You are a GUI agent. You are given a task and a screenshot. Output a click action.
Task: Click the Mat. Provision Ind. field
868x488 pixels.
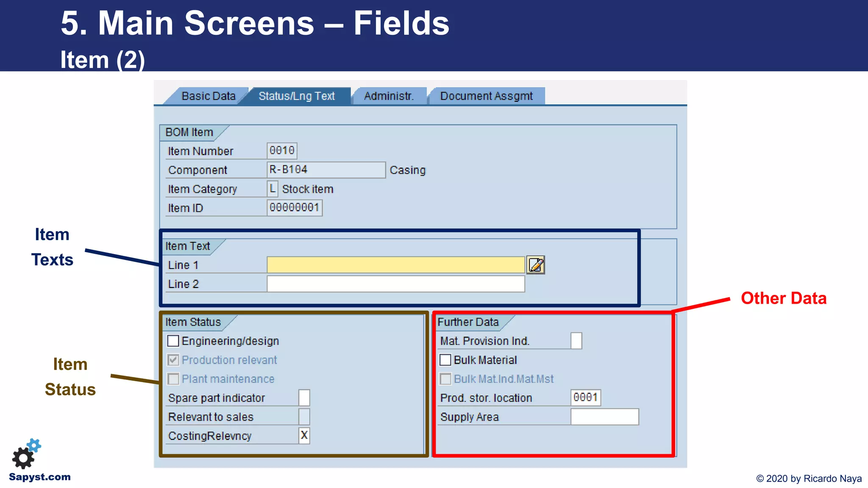click(x=576, y=341)
